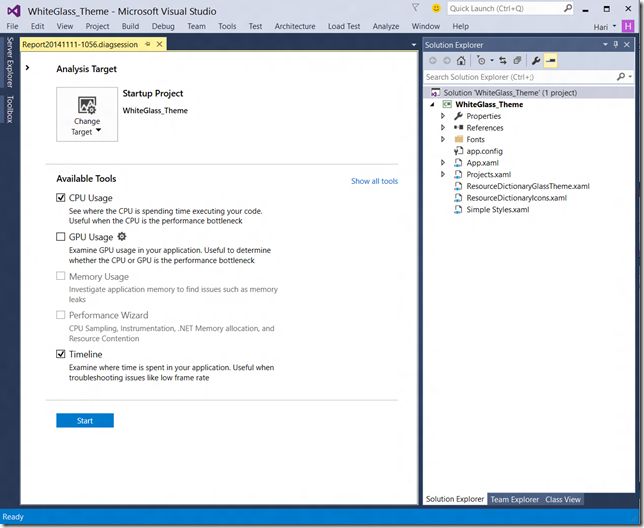Toggle the highlighted Preview Selected Items icon
This screenshot has height=528, width=644.
550,61
